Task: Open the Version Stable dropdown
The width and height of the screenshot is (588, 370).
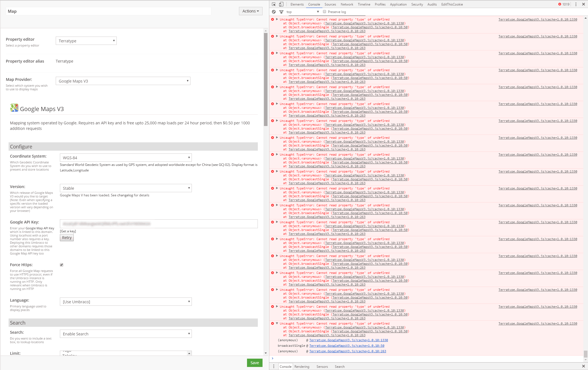Action: 126,188
